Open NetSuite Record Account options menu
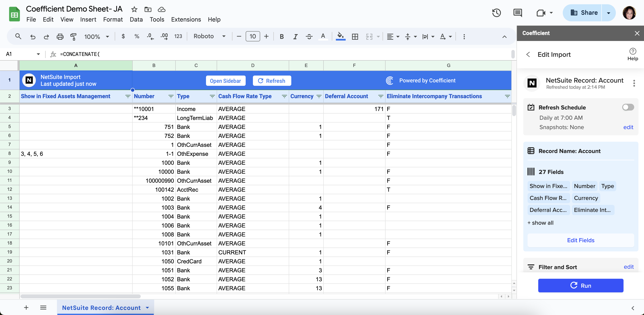Viewport: 644px width, 315px height. click(634, 83)
